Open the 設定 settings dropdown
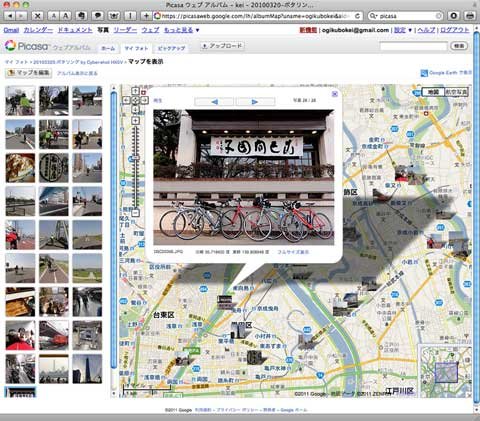 [x=403, y=30]
